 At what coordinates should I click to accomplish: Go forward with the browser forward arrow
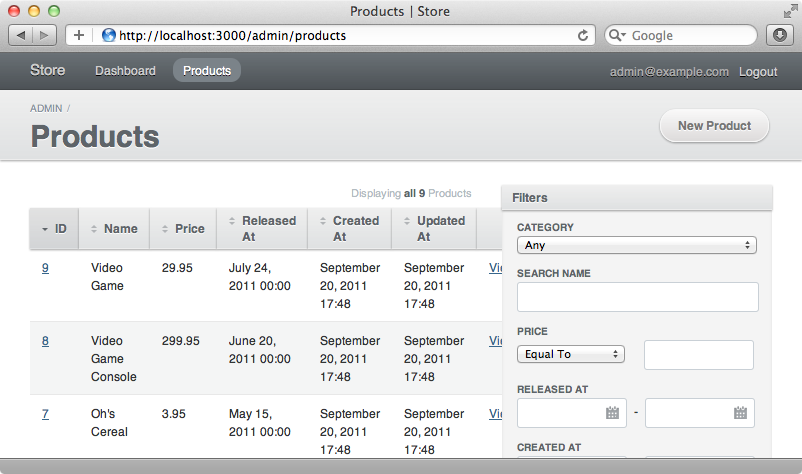click(x=44, y=35)
